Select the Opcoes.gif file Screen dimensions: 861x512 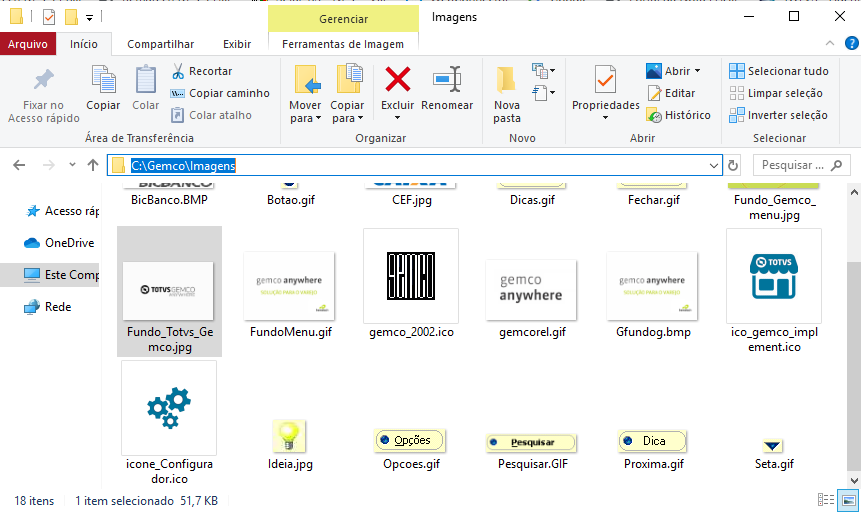pyautogui.click(x=411, y=449)
